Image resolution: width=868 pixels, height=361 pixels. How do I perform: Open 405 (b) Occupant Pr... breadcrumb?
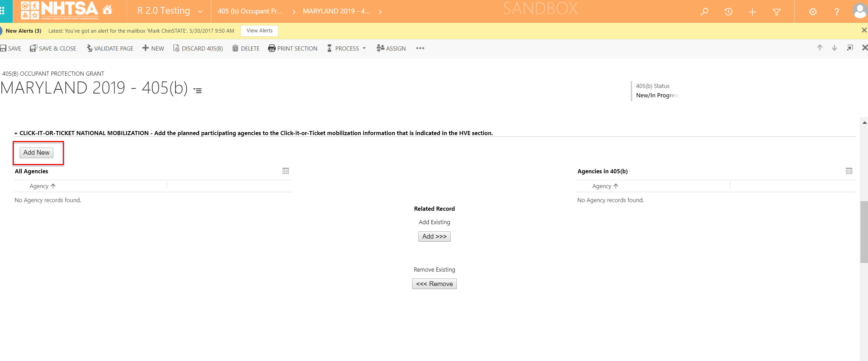tap(250, 11)
